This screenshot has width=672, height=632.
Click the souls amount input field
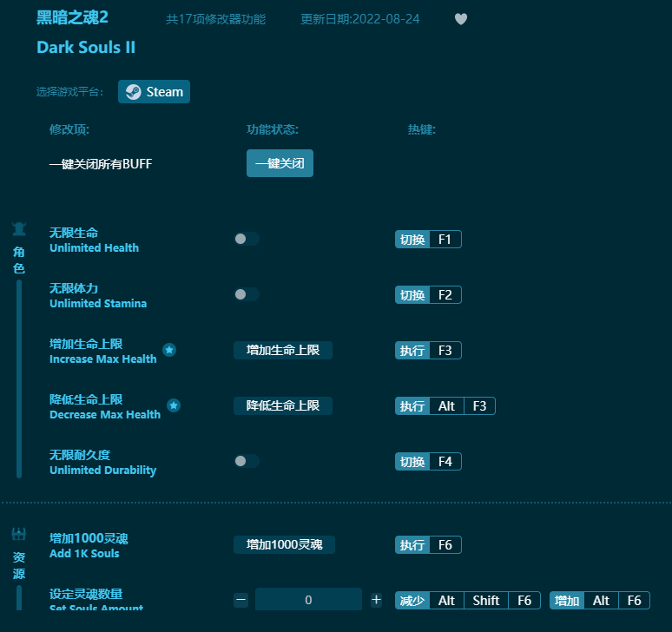[x=308, y=600]
